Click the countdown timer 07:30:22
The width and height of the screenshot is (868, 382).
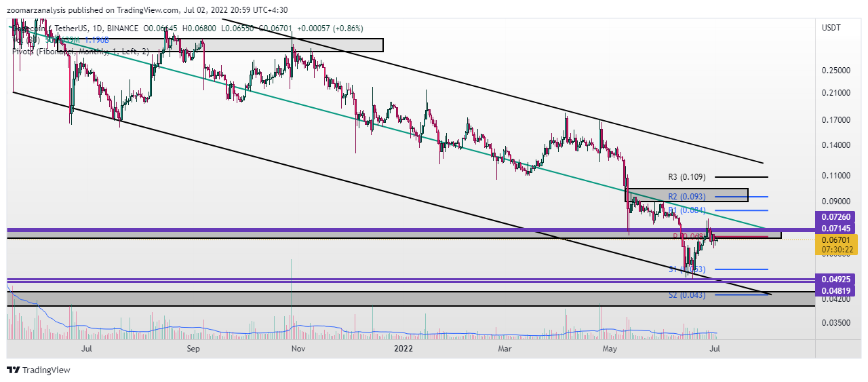[x=836, y=249]
